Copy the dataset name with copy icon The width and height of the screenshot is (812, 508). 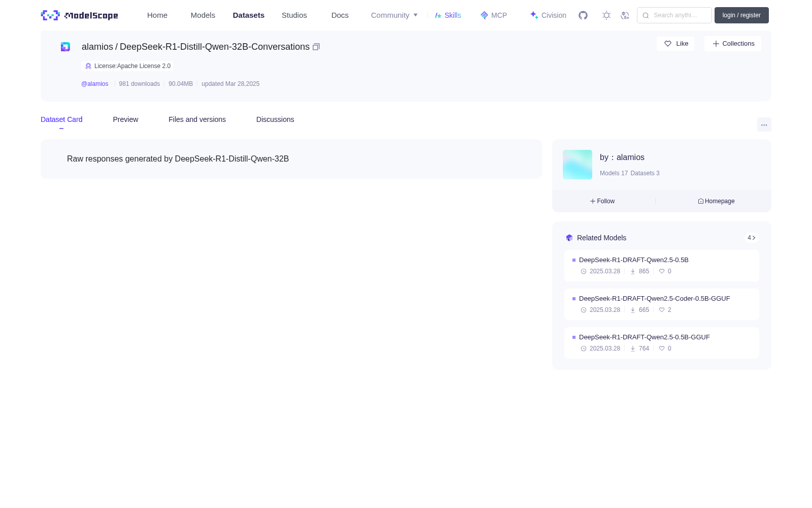316,47
